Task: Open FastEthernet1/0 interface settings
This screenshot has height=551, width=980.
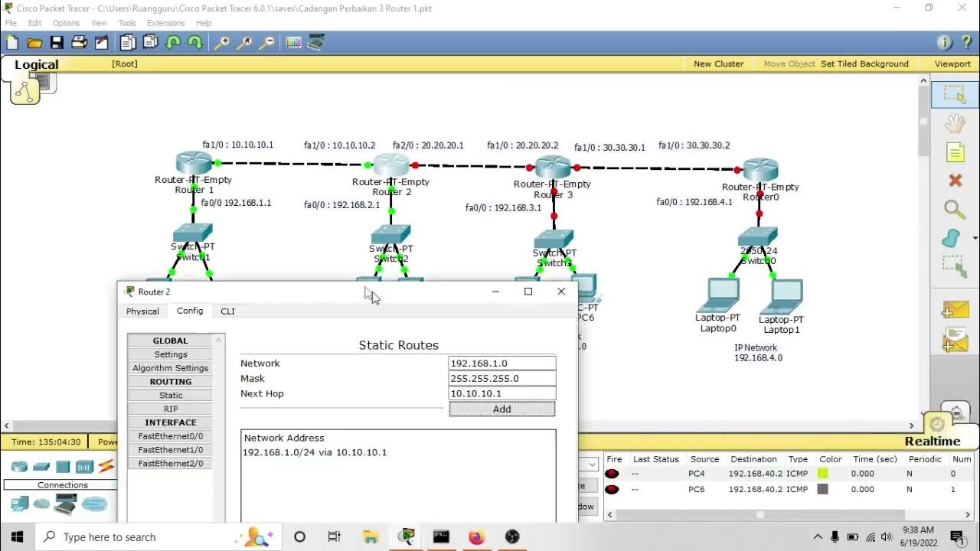Action: [x=171, y=450]
